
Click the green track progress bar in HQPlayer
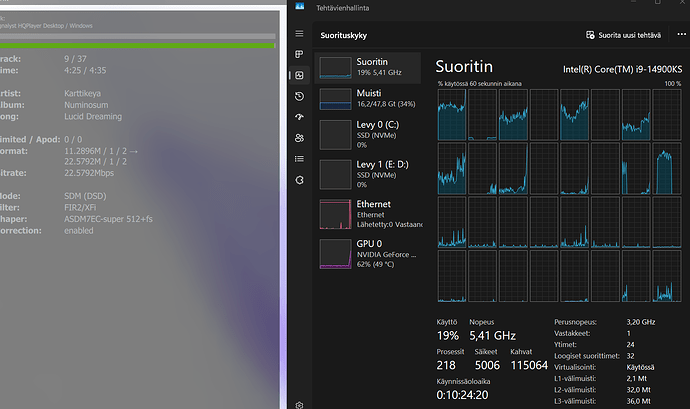click(137, 46)
